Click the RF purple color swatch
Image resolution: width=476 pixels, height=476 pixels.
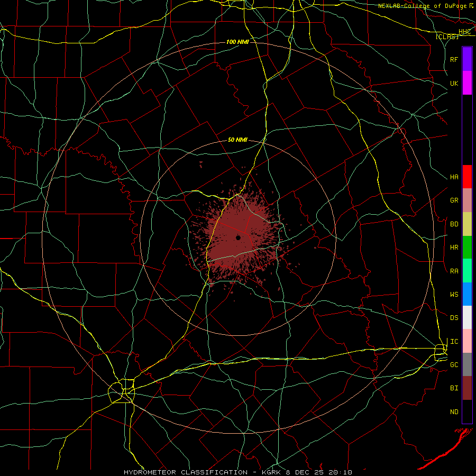(467, 59)
